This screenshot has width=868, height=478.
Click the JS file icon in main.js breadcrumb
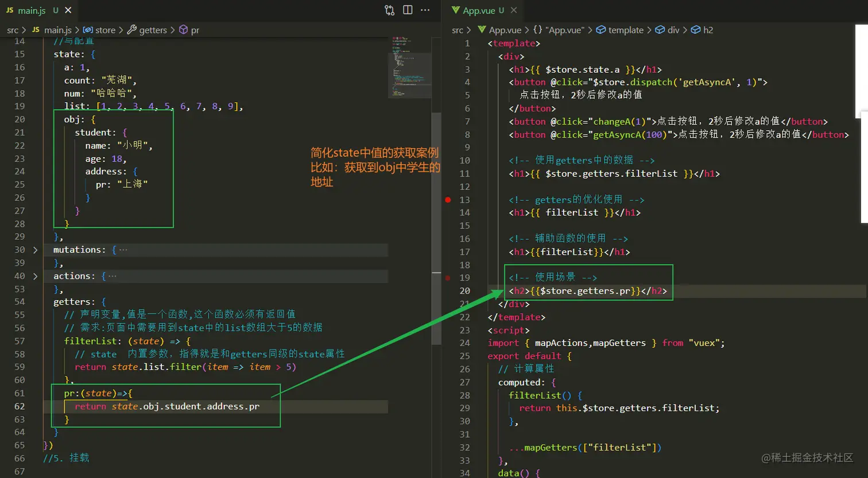pyautogui.click(x=36, y=30)
